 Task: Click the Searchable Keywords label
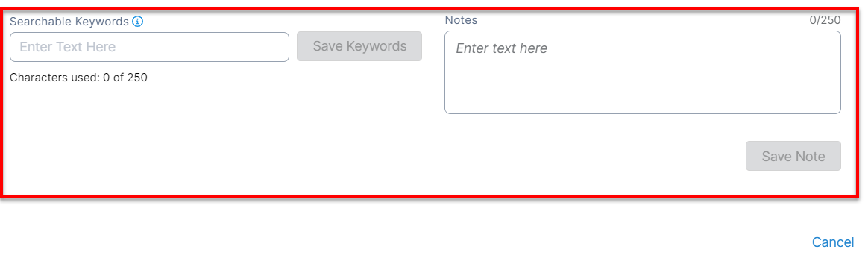[x=69, y=22]
